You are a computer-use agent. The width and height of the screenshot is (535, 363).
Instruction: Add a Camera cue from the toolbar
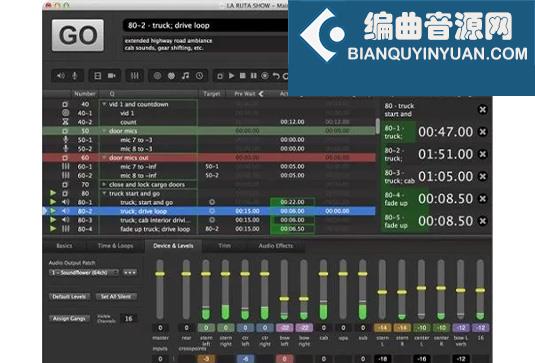(x=112, y=76)
